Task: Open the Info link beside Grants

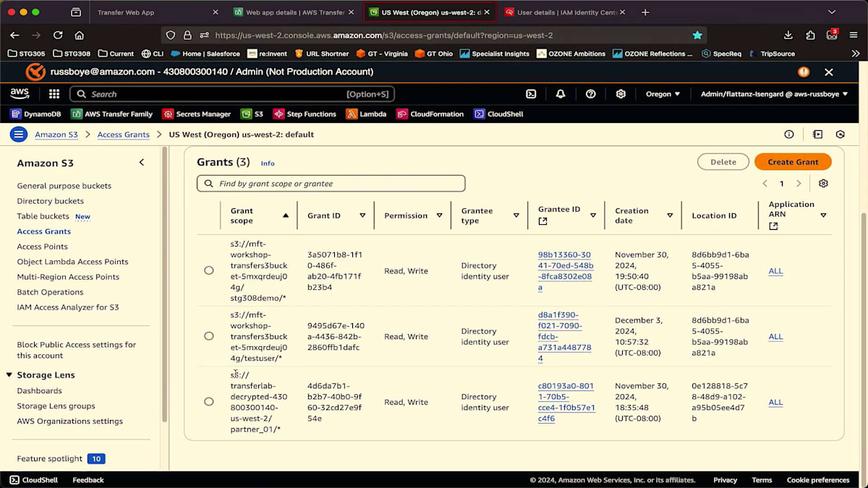Action: pos(268,163)
